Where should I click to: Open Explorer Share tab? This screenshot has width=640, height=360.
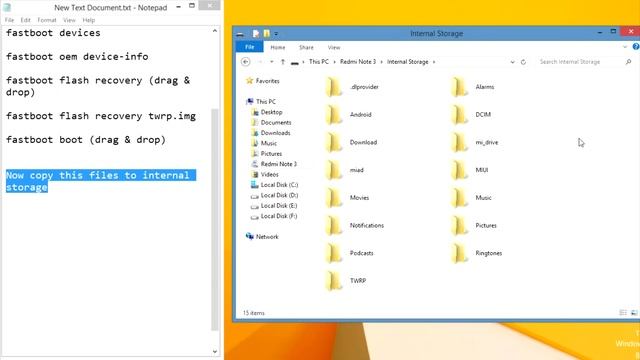click(x=306, y=47)
